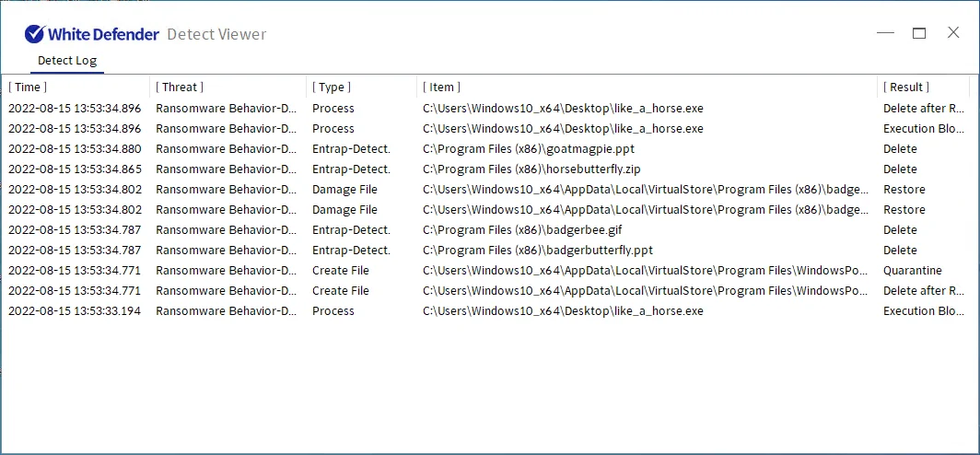Minimize the Detect Viewer window

click(885, 33)
